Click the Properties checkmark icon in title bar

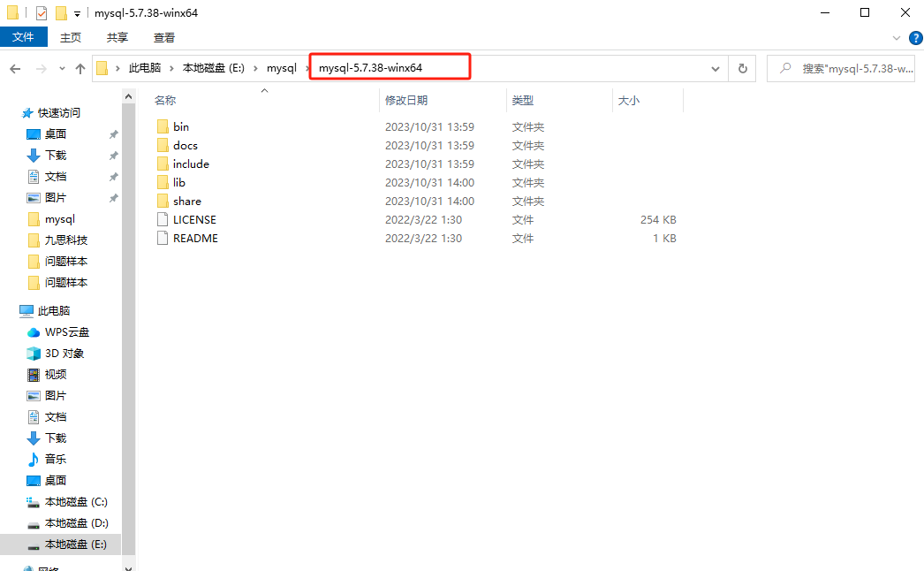[x=42, y=13]
